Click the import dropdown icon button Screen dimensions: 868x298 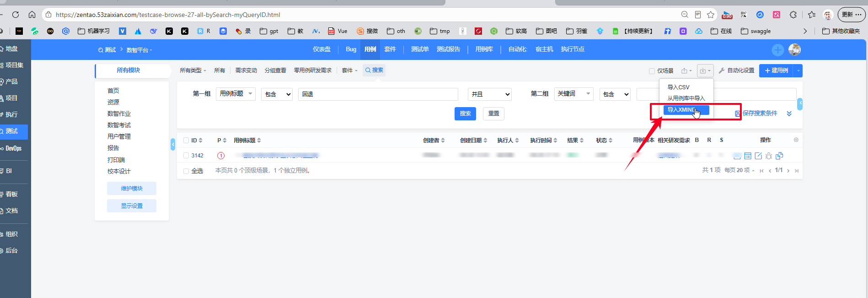click(x=705, y=70)
